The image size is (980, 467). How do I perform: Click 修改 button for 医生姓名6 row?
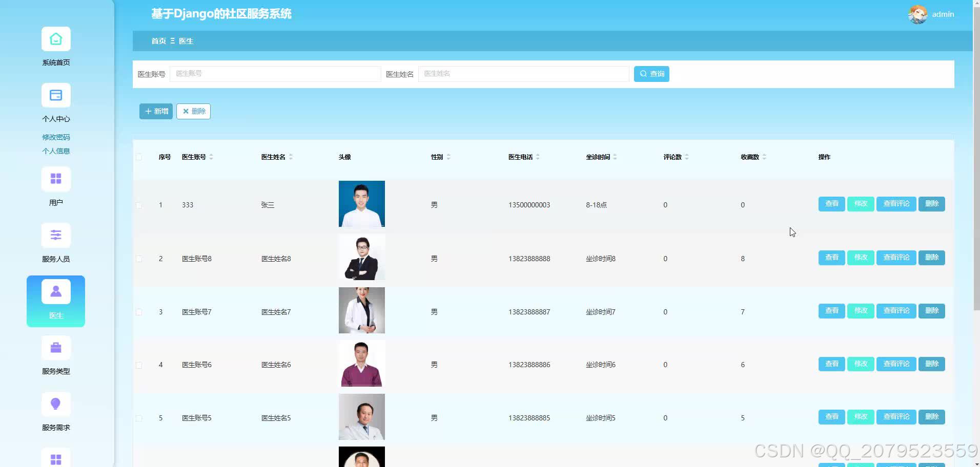coord(861,364)
